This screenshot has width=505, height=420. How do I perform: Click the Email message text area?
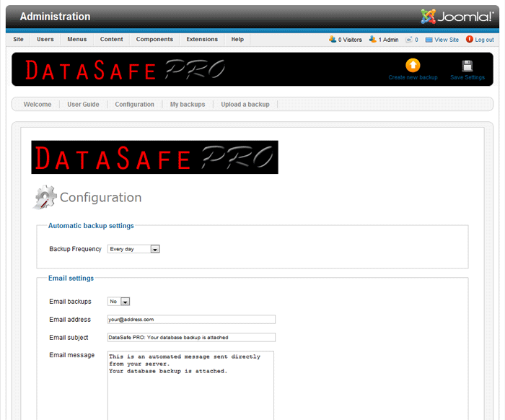click(x=190, y=385)
